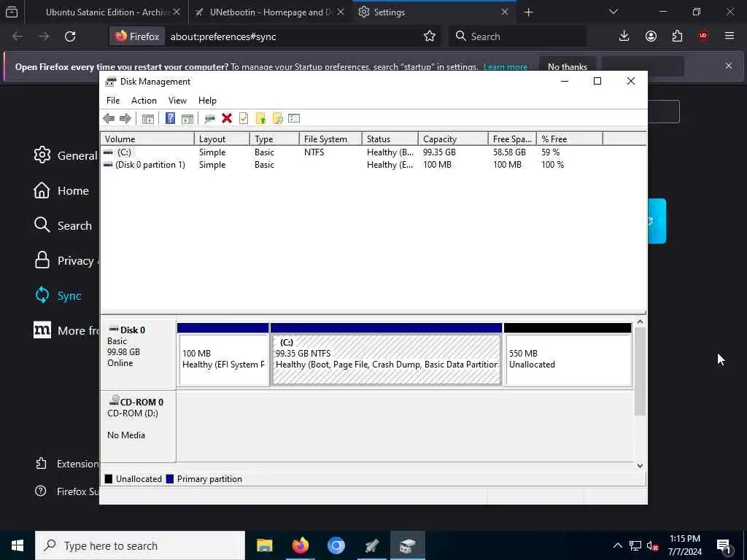Click the Firefox taskbar icon
Image resolution: width=747 pixels, height=560 pixels.
pyautogui.click(x=300, y=545)
